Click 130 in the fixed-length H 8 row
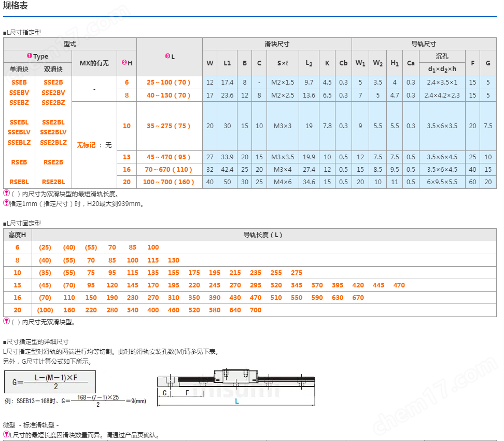This screenshot has width=504, height=441. pyautogui.click(x=174, y=260)
